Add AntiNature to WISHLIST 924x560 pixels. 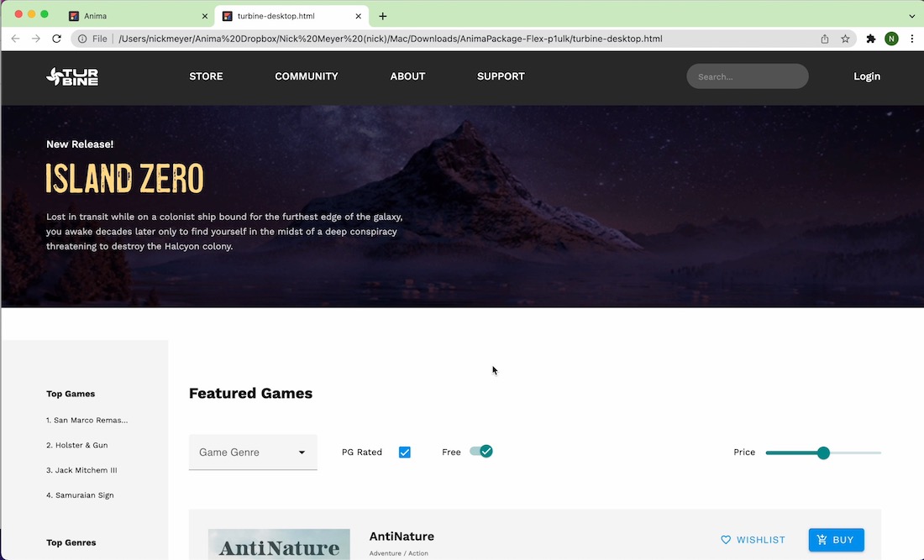tap(753, 540)
